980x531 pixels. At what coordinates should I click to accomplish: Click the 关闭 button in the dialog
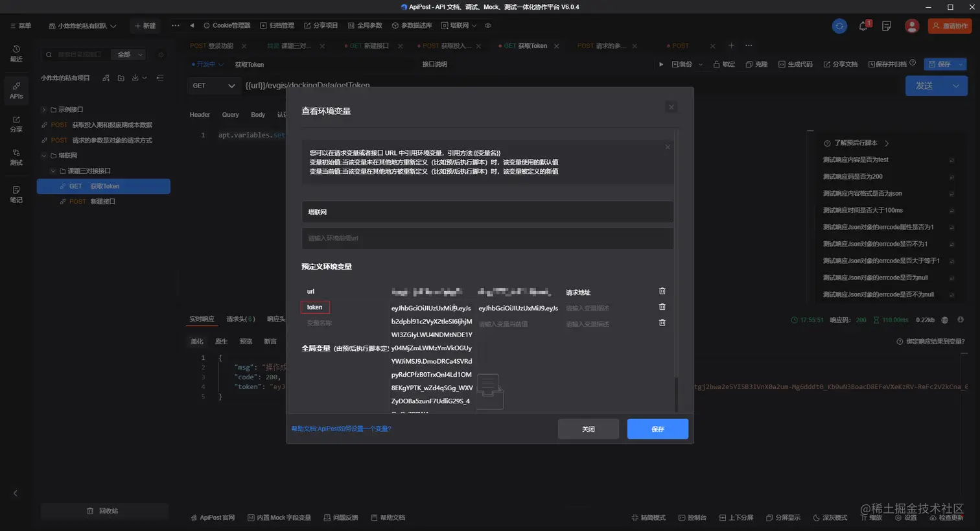[589, 429]
